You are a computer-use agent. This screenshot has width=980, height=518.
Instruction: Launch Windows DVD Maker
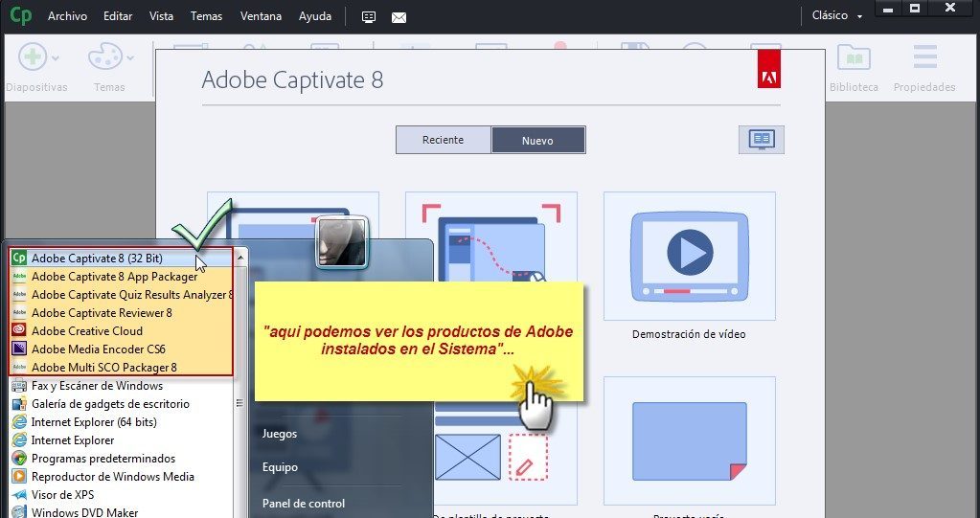(122, 511)
